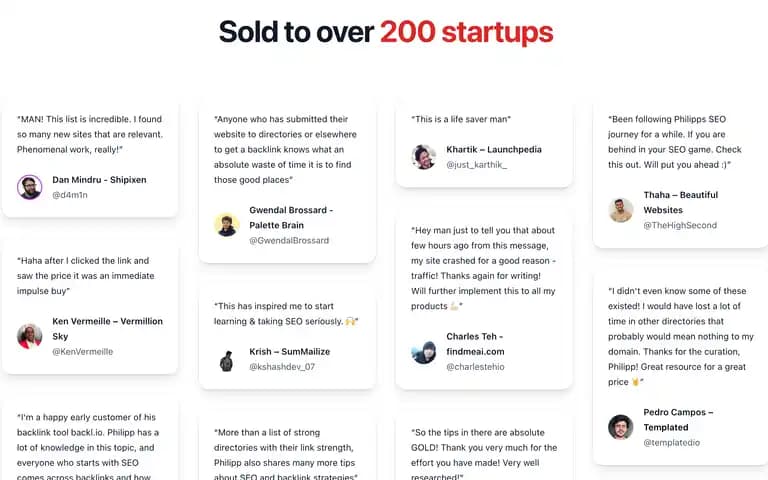768x480 pixels.
Task: Open Ken Vermeille's avatar image
Action: [30, 336]
